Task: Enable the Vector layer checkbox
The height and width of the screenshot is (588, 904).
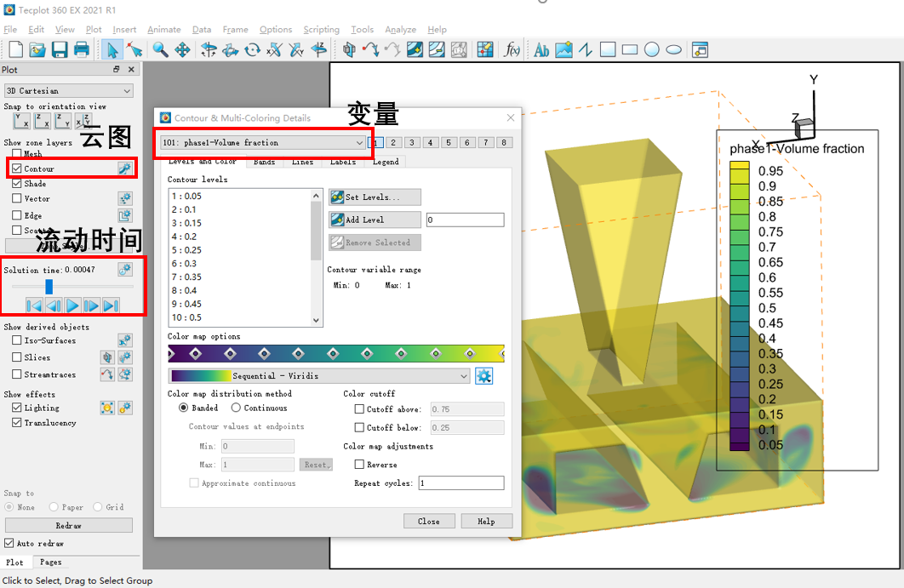Action: [17, 199]
